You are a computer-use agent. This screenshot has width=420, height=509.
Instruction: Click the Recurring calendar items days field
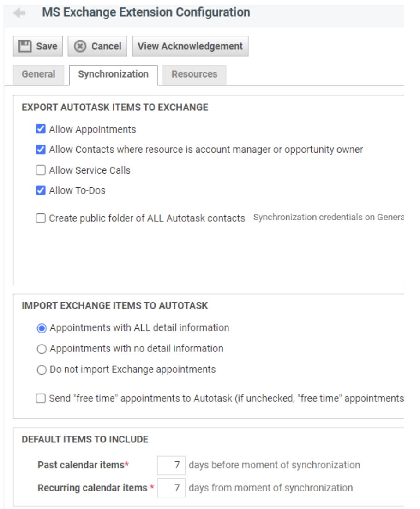[171, 488]
